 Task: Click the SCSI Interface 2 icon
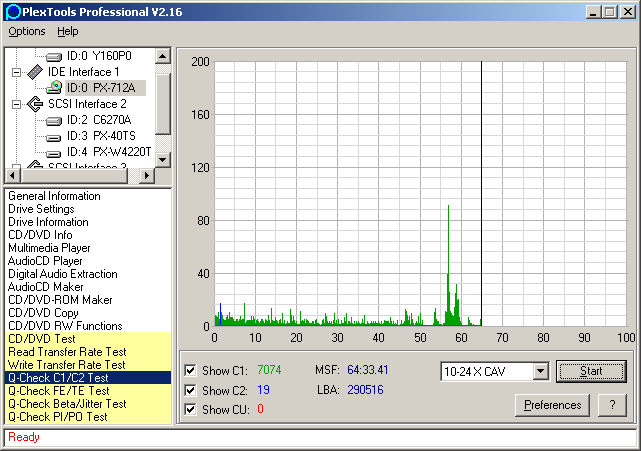pos(35,104)
